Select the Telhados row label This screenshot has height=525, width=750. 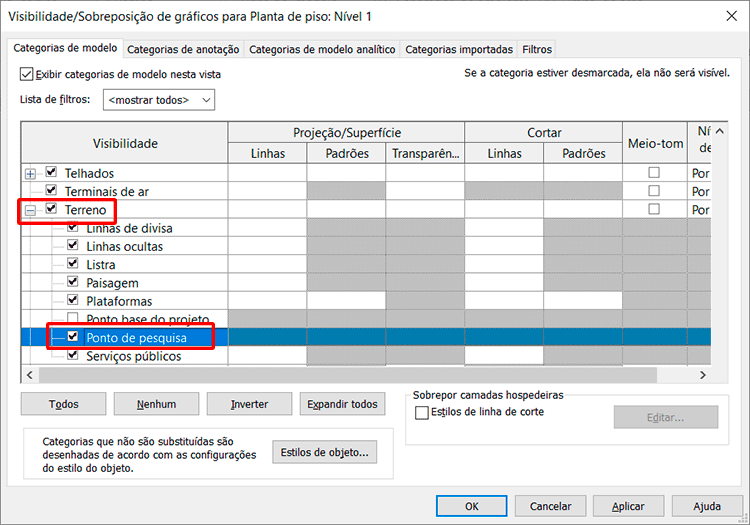pos(89,173)
